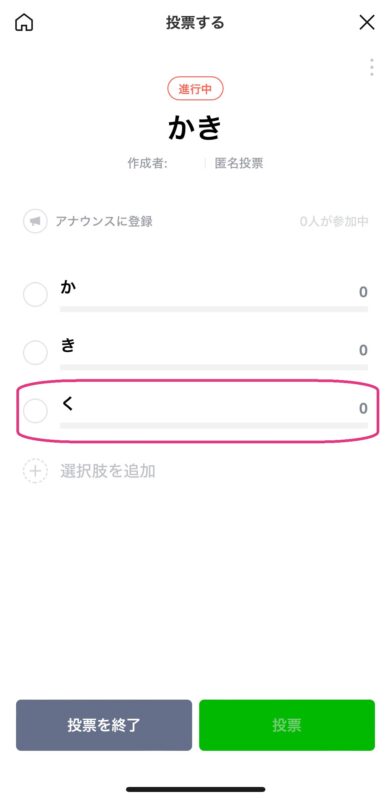Viewport: 391px width, 800px height.
Task: Tap the plus icon to add option
Action: pyautogui.click(x=35, y=471)
